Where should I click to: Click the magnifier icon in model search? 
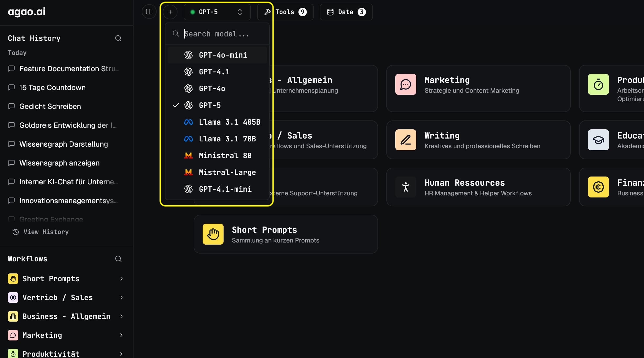176,34
